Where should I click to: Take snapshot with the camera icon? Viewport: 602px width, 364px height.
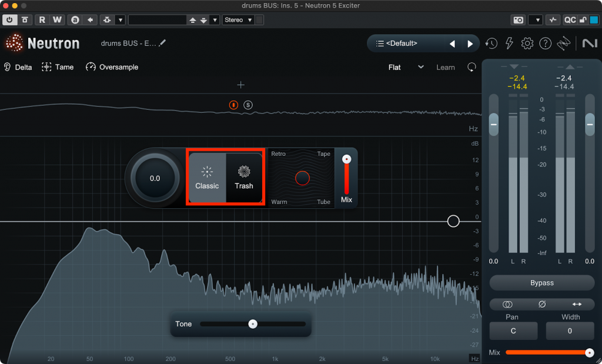pyautogui.click(x=518, y=20)
